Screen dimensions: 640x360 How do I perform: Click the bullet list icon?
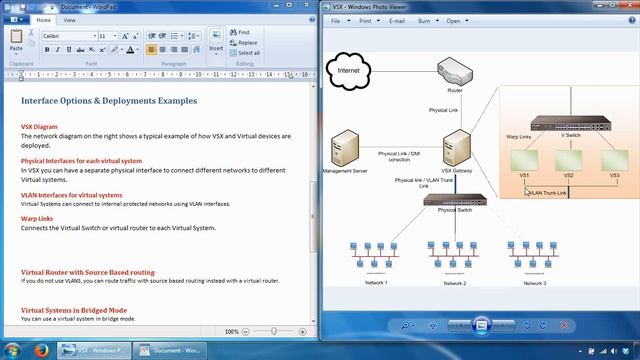point(174,36)
